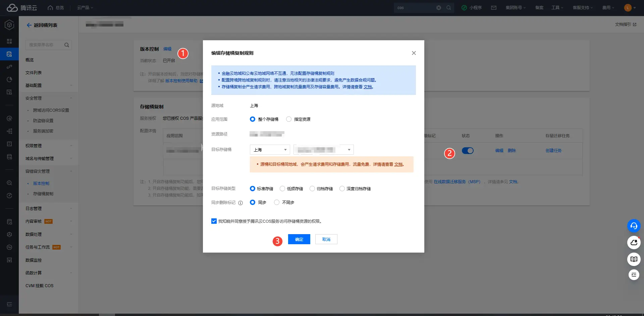This screenshot has height=316, width=644.
Task: Select the 不同步 radio option
Action: point(277,202)
